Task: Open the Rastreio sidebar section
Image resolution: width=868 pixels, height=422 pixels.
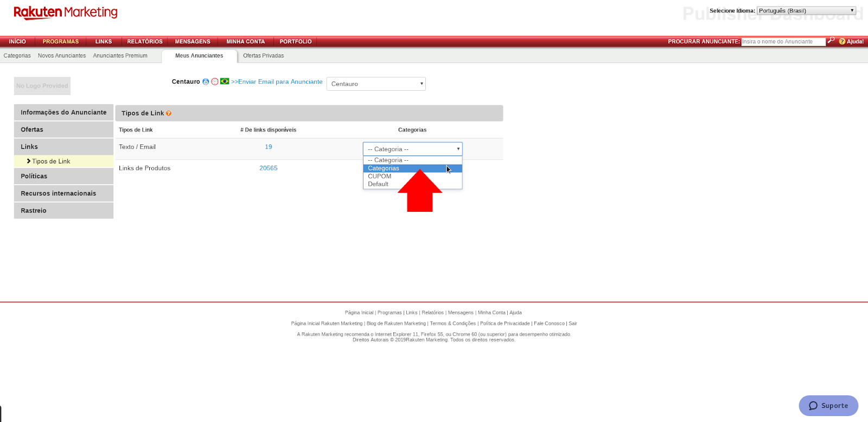Action: point(63,211)
